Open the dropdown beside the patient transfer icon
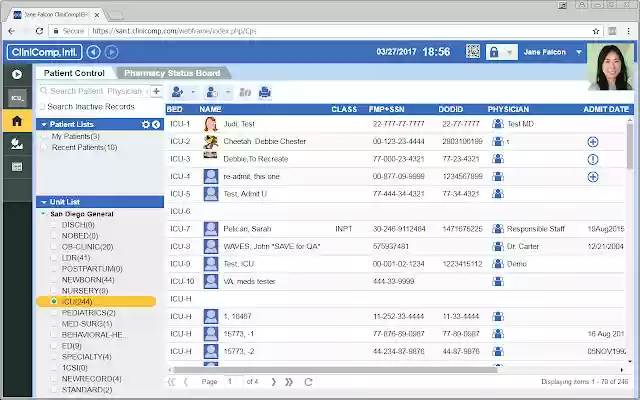 point(228,92)
